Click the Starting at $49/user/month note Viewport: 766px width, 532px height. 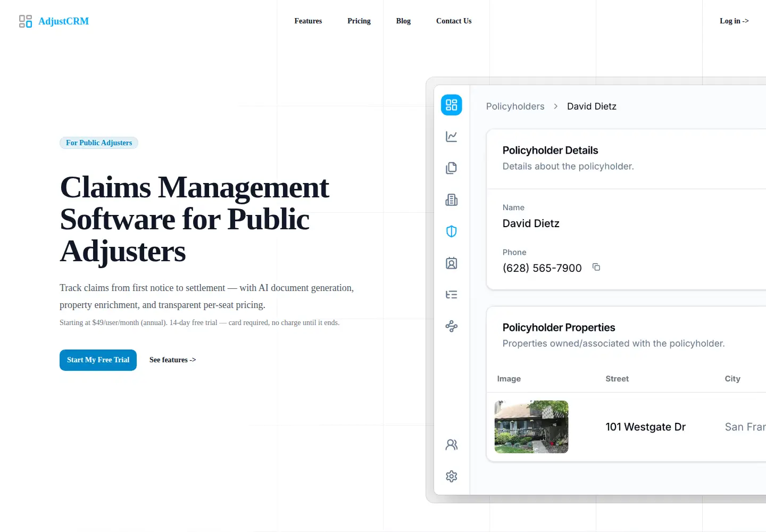pos(199,322)
